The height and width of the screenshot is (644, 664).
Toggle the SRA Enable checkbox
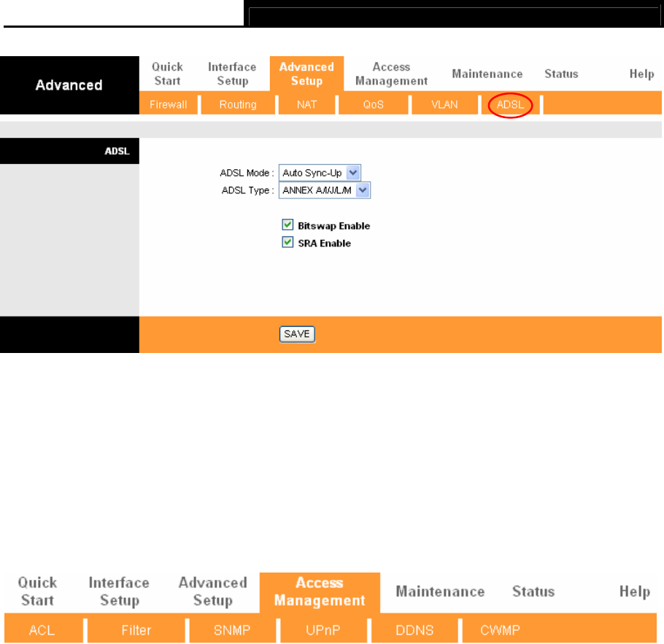tap(287, 242)
